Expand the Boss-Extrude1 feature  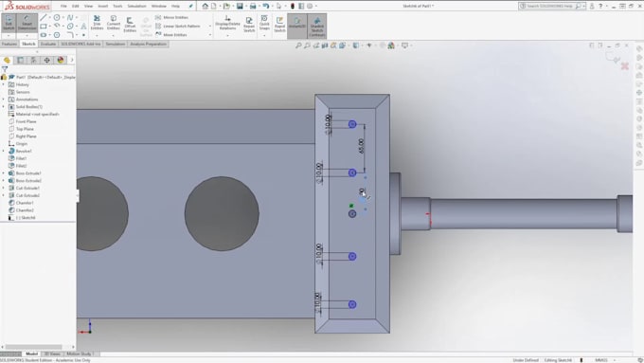tap(3, 173)
